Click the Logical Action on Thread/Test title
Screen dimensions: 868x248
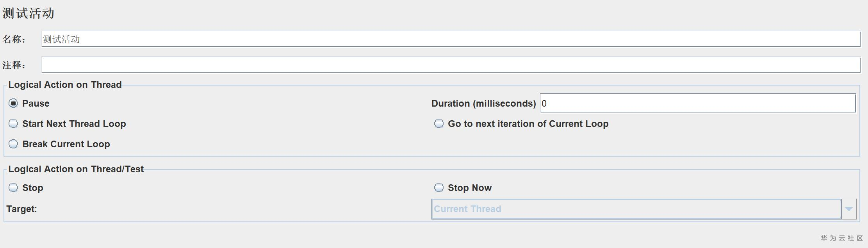pos(76,169)
